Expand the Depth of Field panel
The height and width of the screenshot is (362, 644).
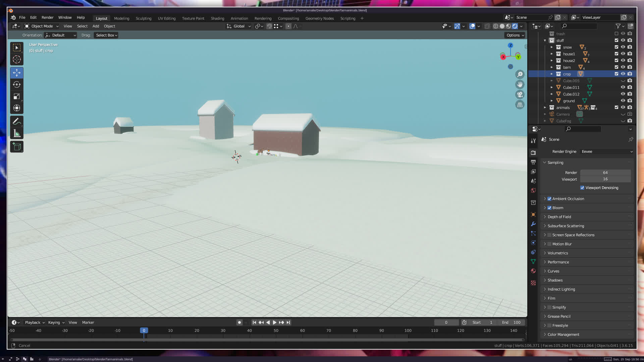click(x=559, y=217)
